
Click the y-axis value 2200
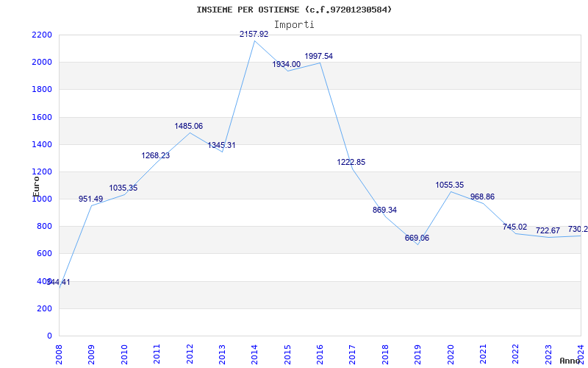point(42,35)
